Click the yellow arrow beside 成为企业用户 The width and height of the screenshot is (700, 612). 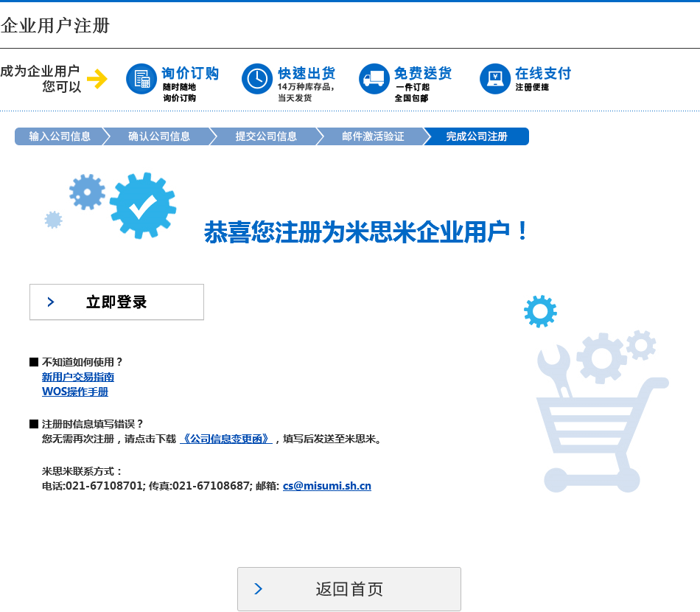[97, 79]
